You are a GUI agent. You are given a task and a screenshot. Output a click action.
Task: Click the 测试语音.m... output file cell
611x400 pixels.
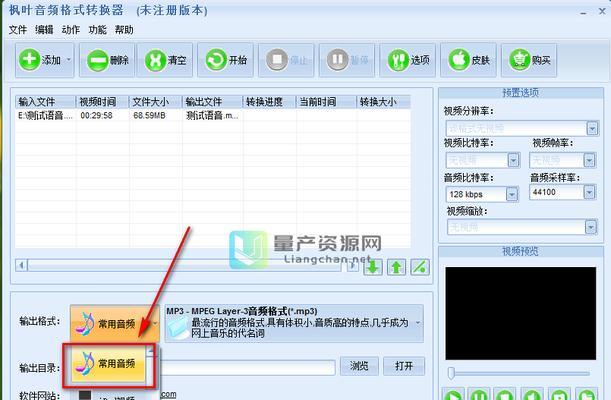pos(212,115)
